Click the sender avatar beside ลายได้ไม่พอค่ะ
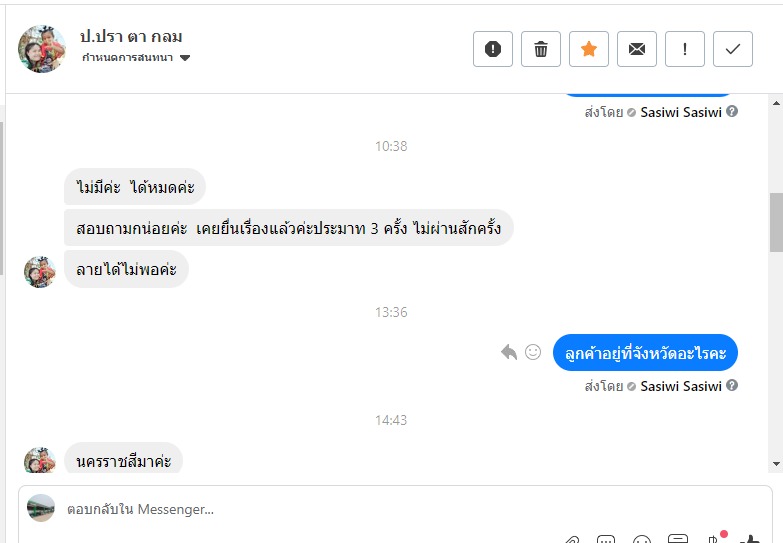Viewport: 783px width, 543px height. click(40, 272)
